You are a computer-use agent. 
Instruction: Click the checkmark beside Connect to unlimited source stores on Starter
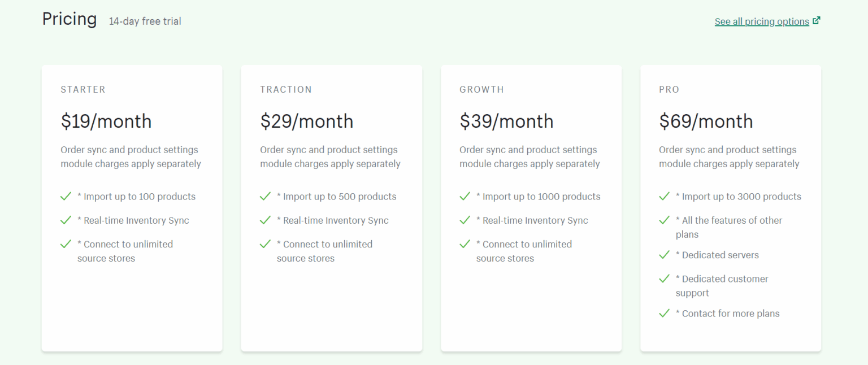point(66,244)
